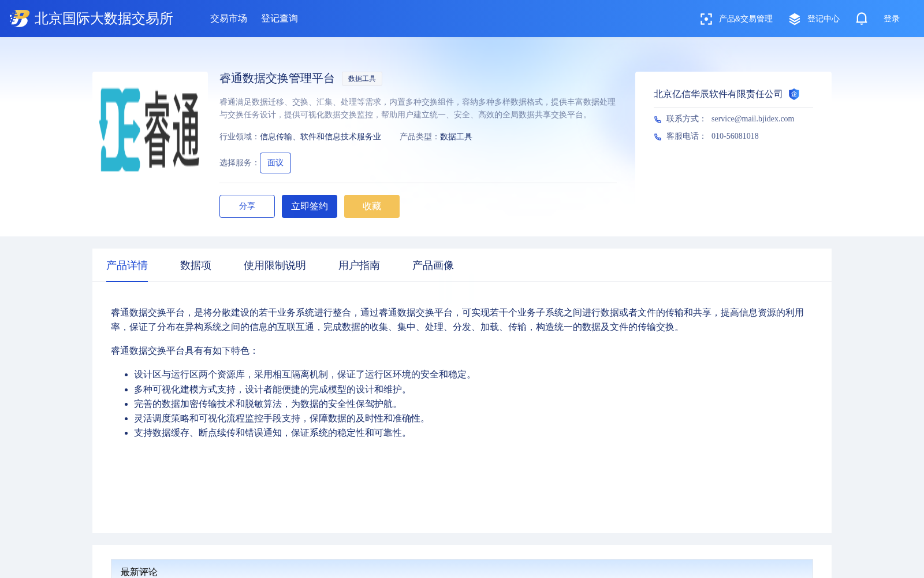The image size is (924, 578).
Task: Click product title 睿通数据交换管理平台
Action: 277,79
